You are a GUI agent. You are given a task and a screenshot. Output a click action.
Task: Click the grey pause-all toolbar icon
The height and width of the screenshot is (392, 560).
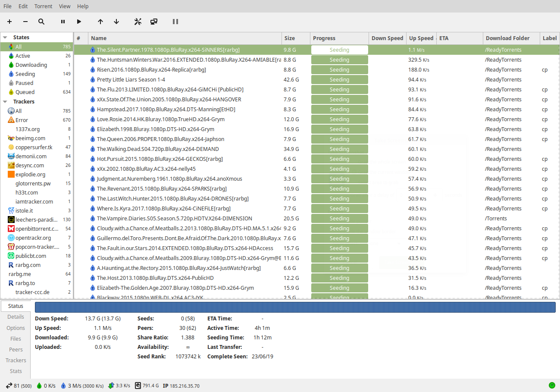[x=175, y=22]
